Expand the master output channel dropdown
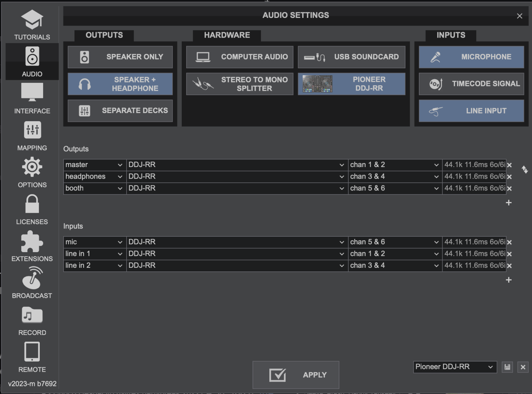 (395, 165)
